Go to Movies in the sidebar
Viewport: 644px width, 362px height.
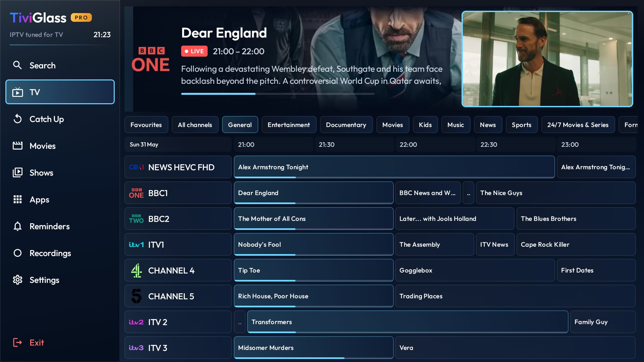pos(60,145)
